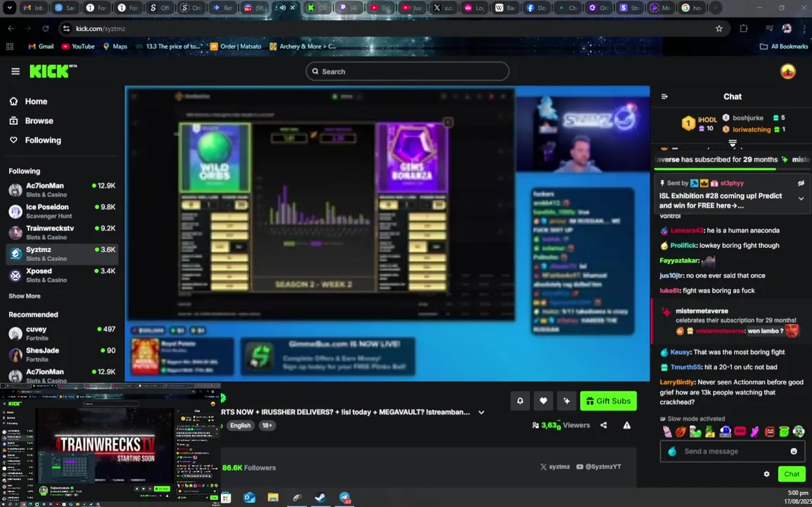Click Show More in Following list
812x507 pixels.
pyautogui.click(x=25, y=296)
